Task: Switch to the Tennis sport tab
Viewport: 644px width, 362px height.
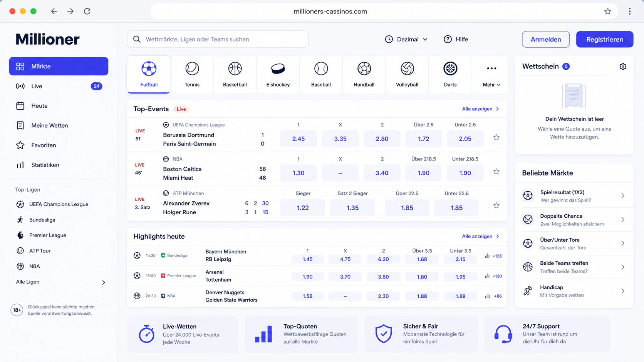Action: click(192, 75)
